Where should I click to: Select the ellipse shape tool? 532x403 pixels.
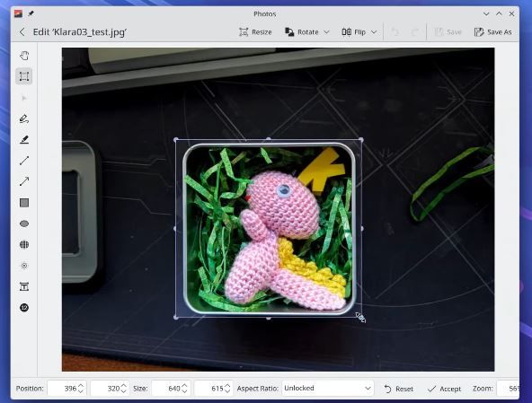click(24, 223)
